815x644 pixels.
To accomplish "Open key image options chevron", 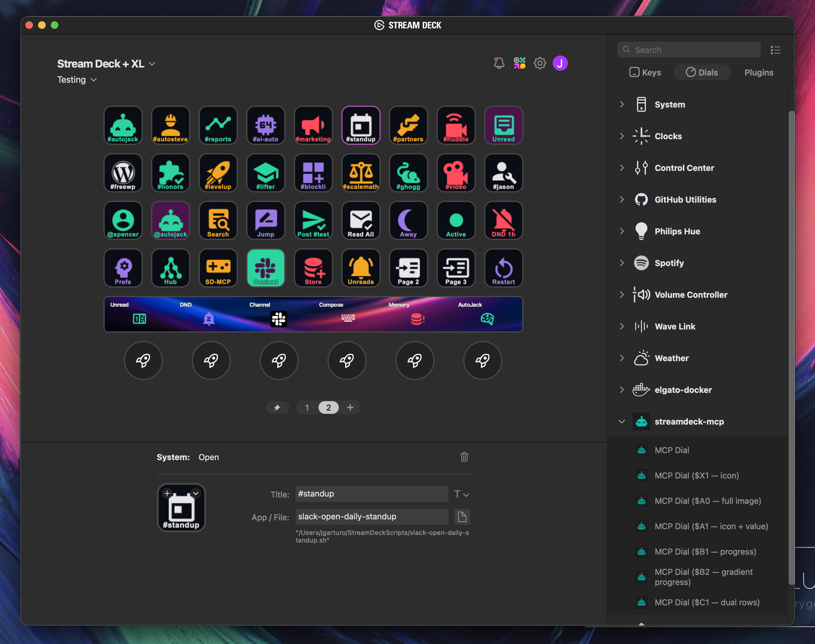I will 196,493.
